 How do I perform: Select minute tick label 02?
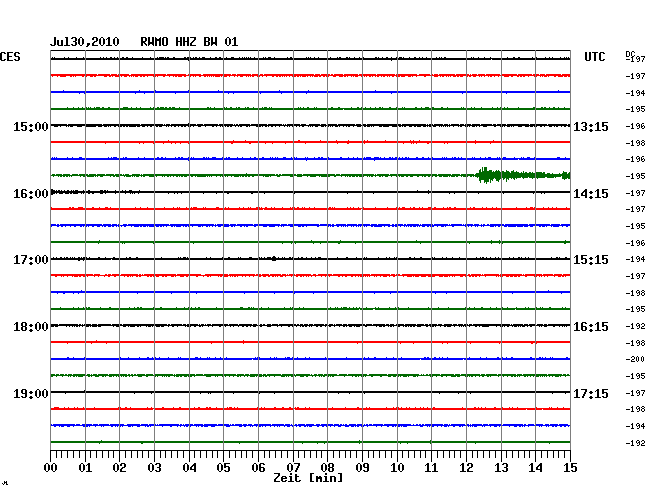coord(119,467)
